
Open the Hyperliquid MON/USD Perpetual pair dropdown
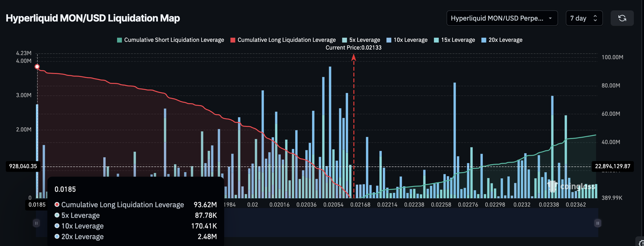(x=502, y=18)
